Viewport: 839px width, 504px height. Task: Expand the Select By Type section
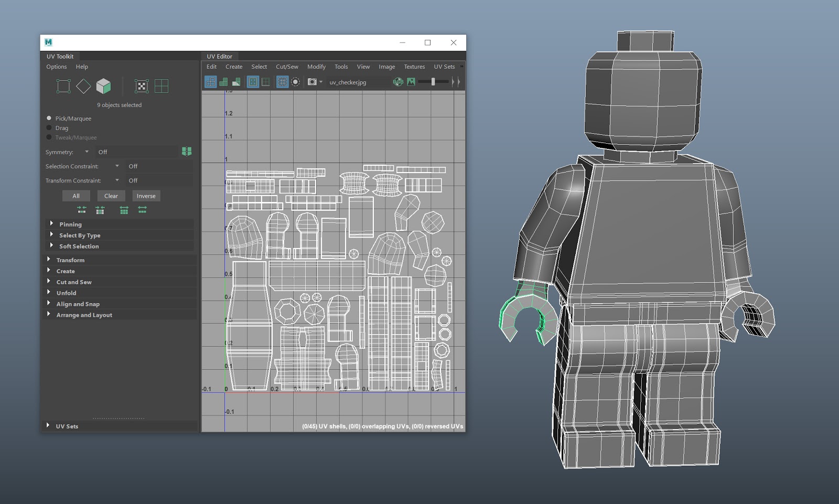(121, 235)
